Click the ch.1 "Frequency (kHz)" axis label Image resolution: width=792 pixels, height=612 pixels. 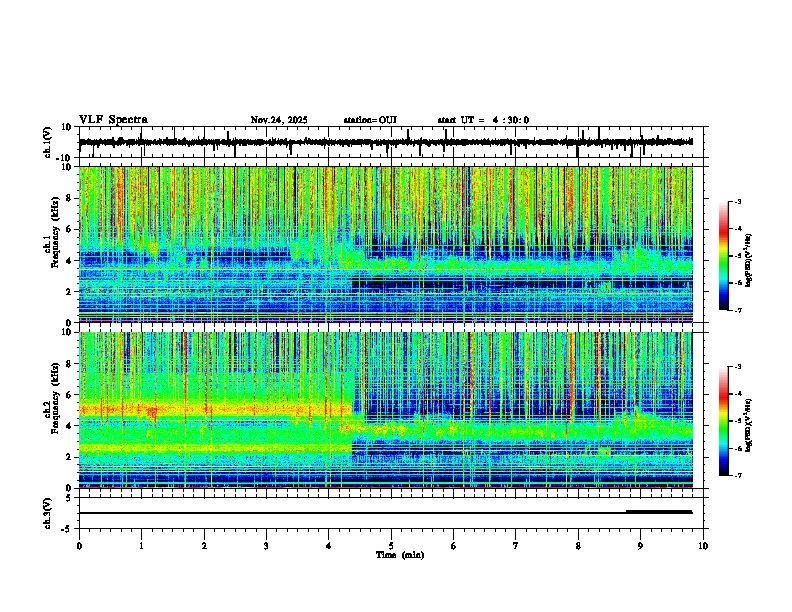pyautogui.click(x=55, y=232)
